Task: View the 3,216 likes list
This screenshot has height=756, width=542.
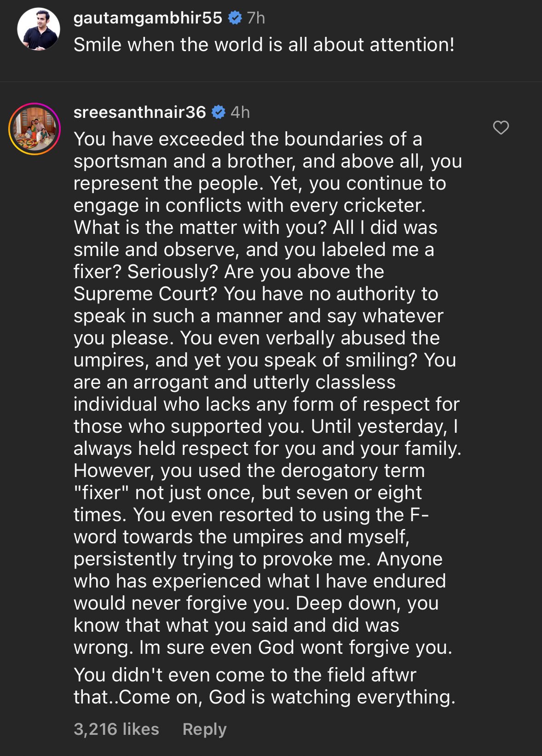Action: [x=116, y=729]
